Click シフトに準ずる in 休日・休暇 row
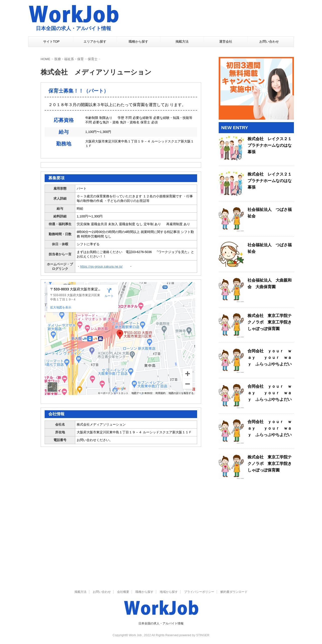Screen dimensions: 322x644 coord(88,244)
